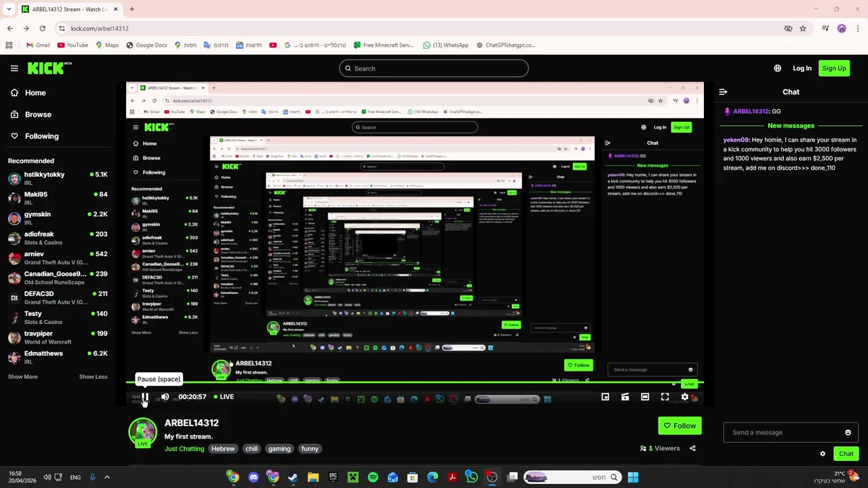Image resolution: width=868 pixels, height=488 pixels.
Task: Jump to LIVE in the player
Action: click(x=224, y=397)
